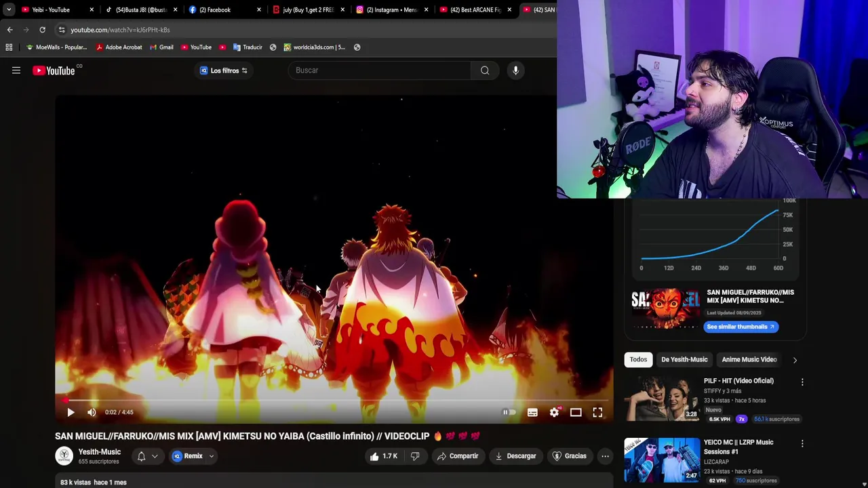Click the search magnifier button
The height and width of the screenshot is (488, 868).
[x=485, y=70]
